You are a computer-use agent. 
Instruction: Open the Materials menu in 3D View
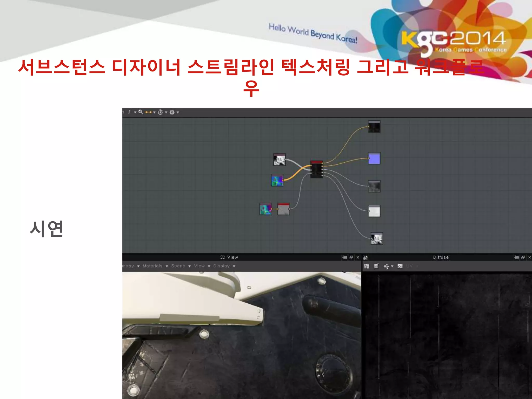pos(155,266)
